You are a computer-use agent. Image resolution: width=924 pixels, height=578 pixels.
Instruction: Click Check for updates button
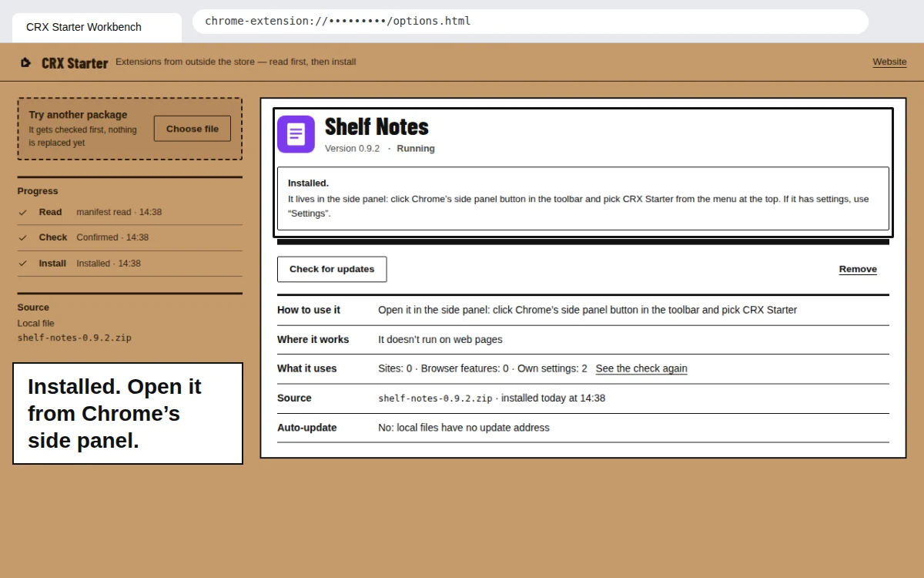point(332,269)
